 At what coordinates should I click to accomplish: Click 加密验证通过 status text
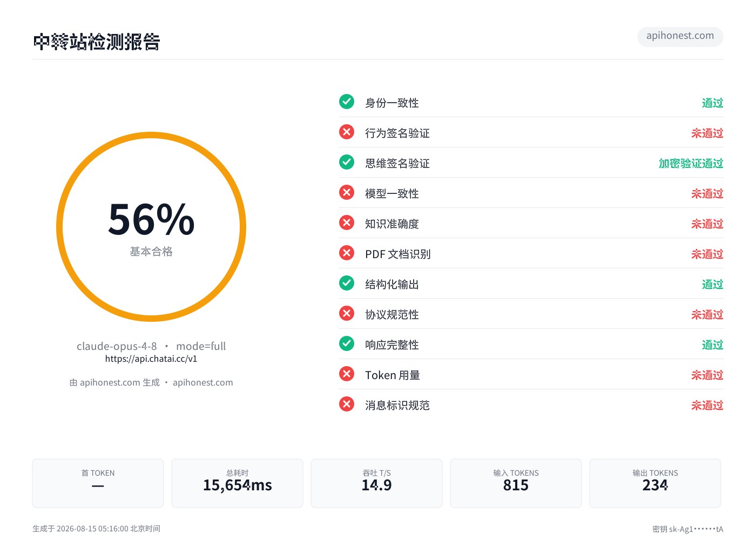(691, 163)
